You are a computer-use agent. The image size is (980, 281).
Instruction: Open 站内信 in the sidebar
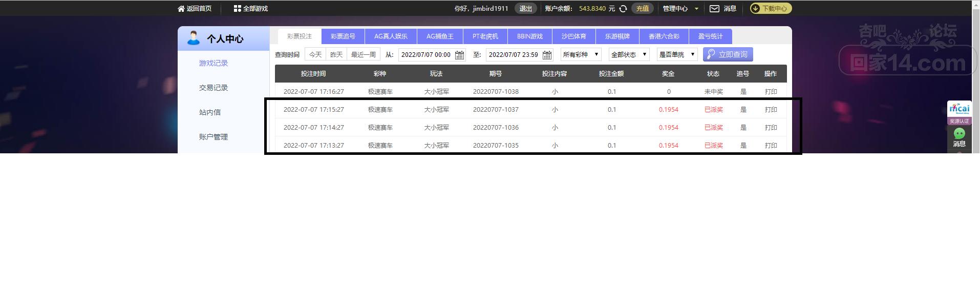(x=210, y=112)
